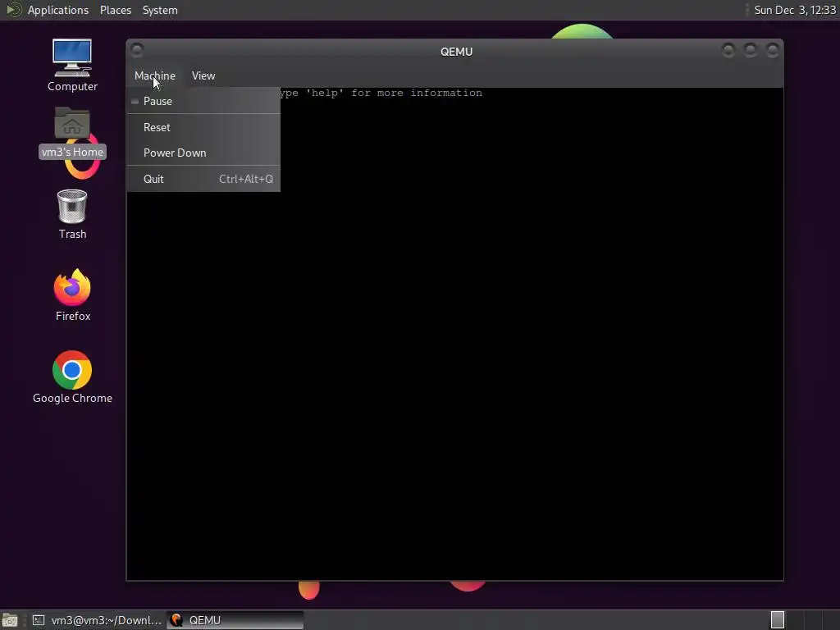Maximize the QEMU window
The height and width of the screenshot is (630, 840).
750,50
